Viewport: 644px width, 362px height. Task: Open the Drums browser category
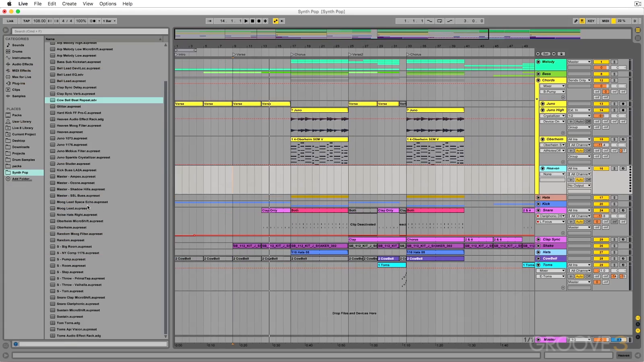point(17,51)
